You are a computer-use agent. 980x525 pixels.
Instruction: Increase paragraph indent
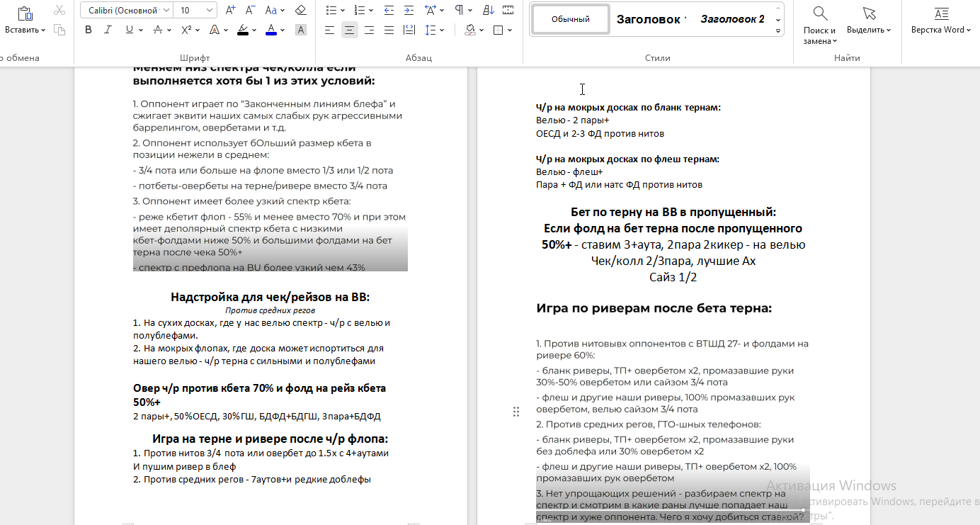click(x=409, y=11)
